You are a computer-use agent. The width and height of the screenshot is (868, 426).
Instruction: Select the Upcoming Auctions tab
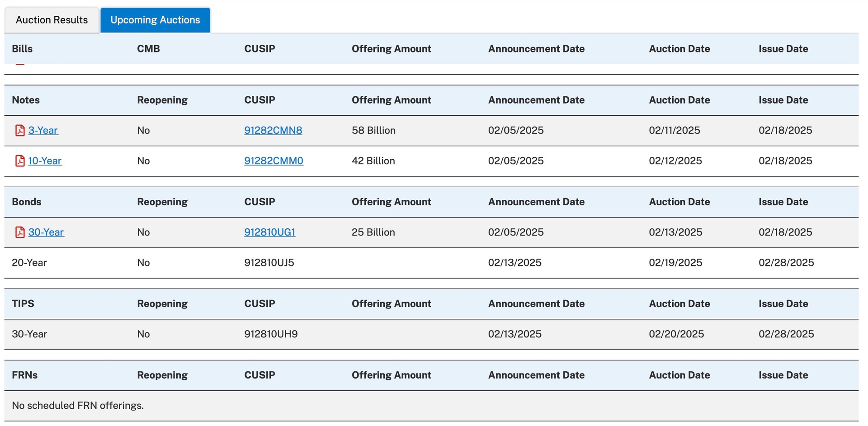(155, 20)
